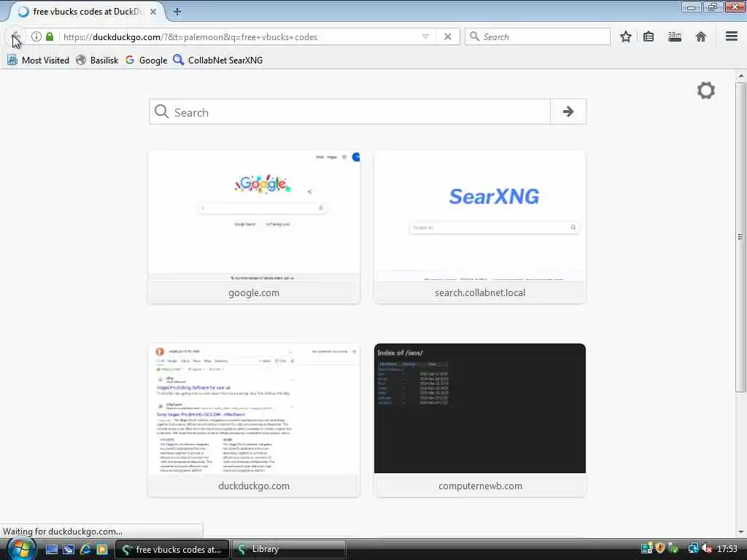
Task: Open the computernewb.com tile thumbnail
Action: (x=480, y=408)
